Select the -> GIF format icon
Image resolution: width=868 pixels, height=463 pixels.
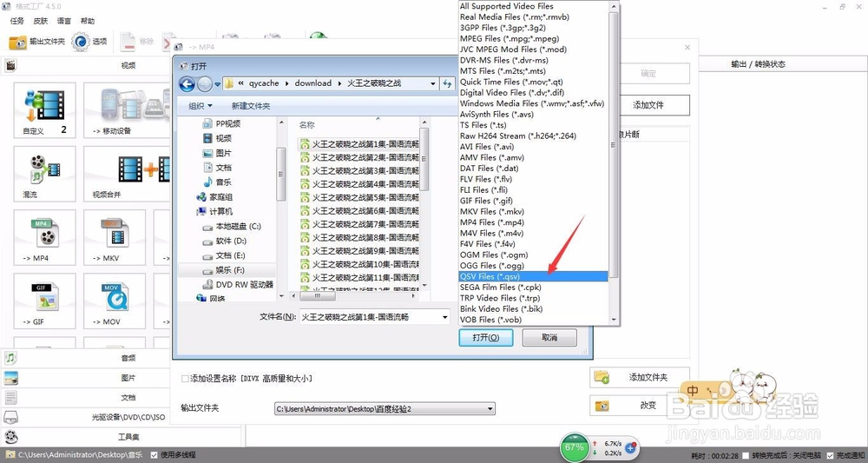click(x=44, y=301)
